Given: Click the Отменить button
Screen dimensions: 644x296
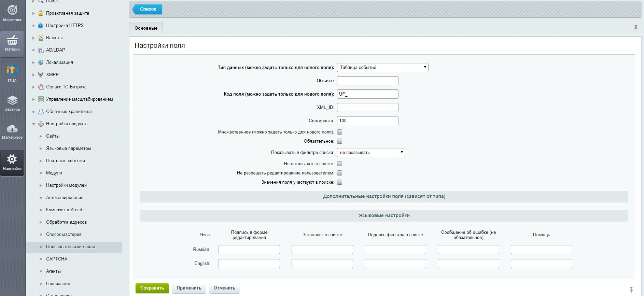Looking at the screenshot, I should [224, 288].
